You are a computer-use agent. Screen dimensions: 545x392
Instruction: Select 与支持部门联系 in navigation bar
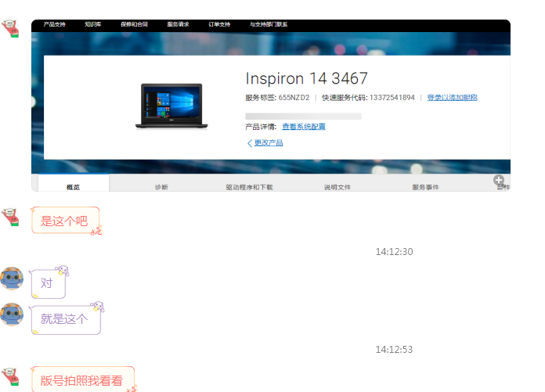coord(268,24)
